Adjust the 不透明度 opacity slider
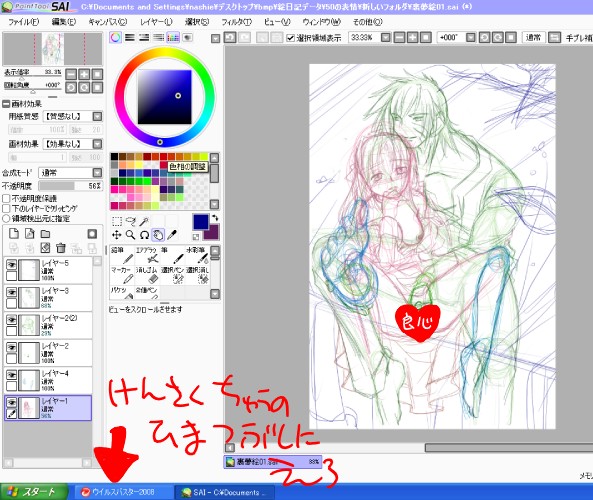The height and width of the screenshot is (500, 593). [70, 186]
